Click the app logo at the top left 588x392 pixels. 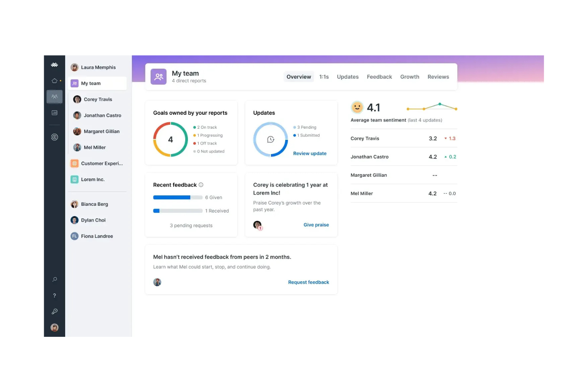[x=54, y=64]
